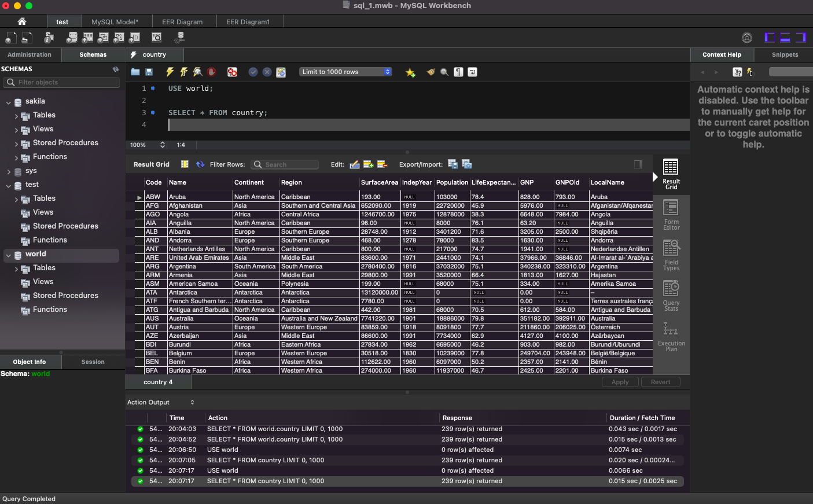Screen dimensions: 813x504
Task: Refresh the schemas list
Action: (116, 69)
